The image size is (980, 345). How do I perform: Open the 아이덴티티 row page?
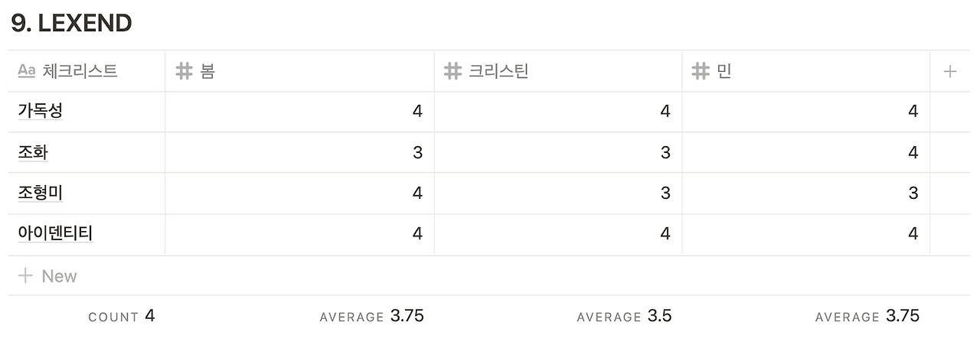tap(55, 233)
